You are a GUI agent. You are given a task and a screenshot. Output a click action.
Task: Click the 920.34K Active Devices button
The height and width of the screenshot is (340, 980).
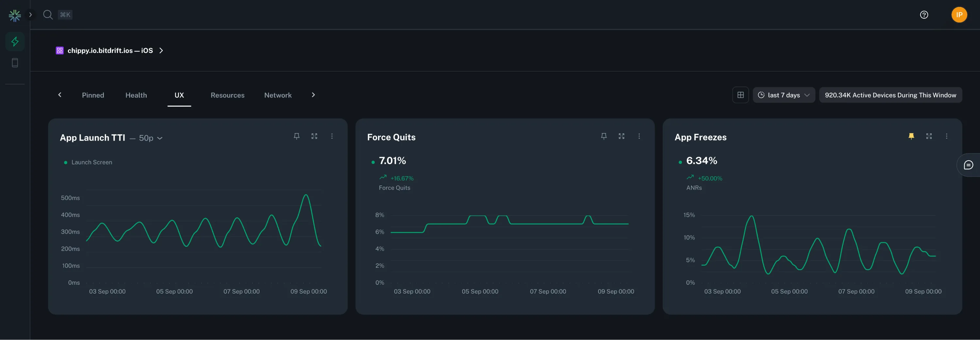point(890,95)
